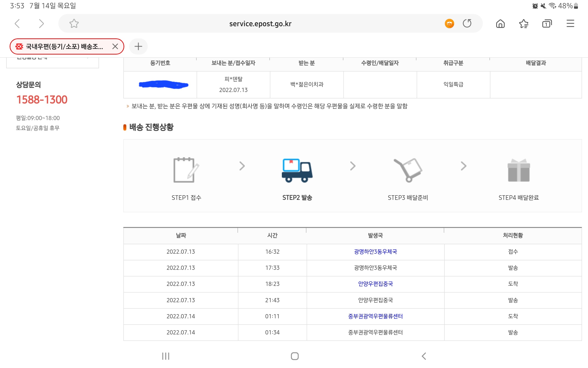Image resolution: width=588 pixels, height=368 pixels.
Task: Reload the page with refresh icon
Action: pos(467,24)
